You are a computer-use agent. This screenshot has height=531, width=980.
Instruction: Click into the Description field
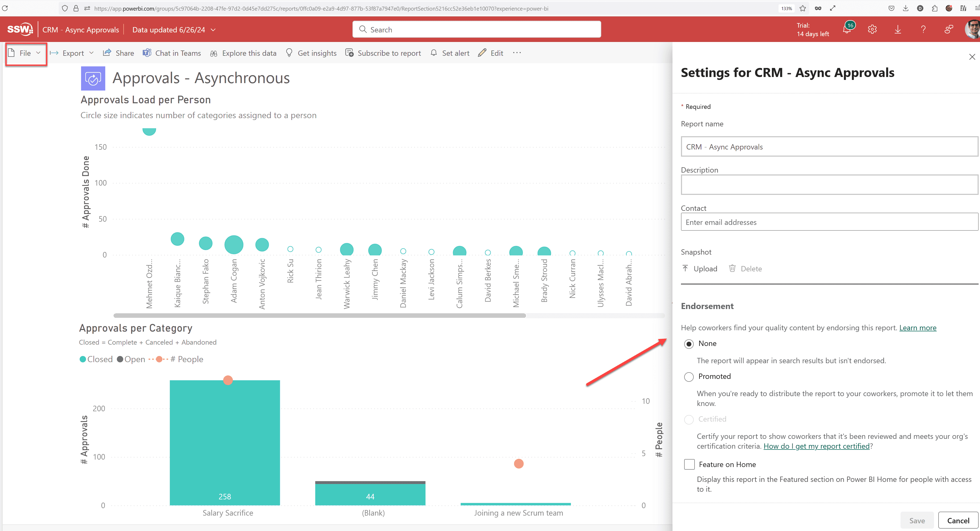[x=829, y=185]
